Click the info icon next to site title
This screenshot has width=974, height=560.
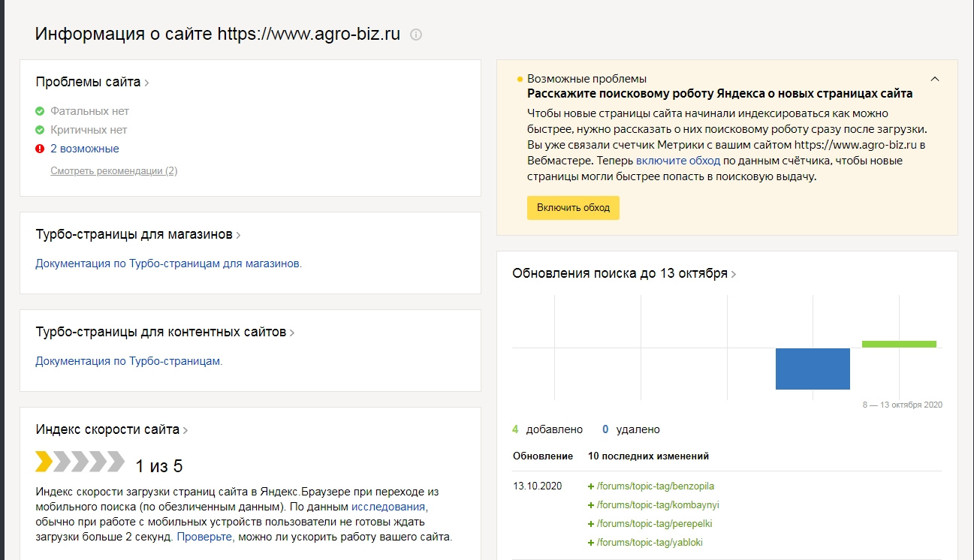click(416, 35)
